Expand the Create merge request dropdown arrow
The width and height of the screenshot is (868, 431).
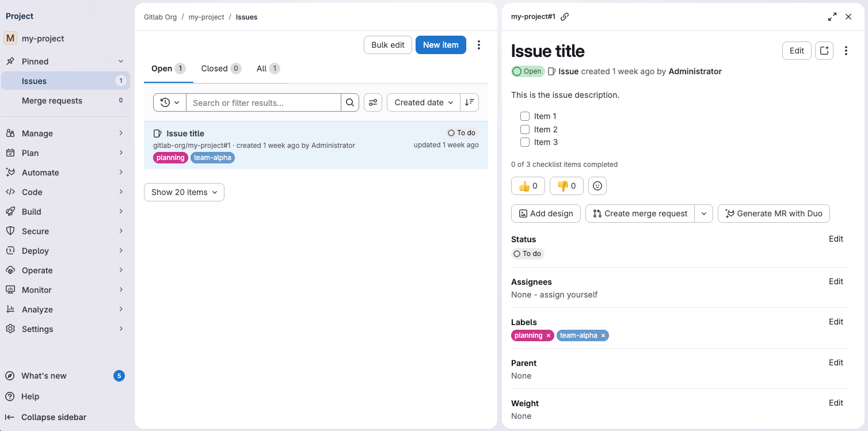pyautogui.click(x=704, y=213)
